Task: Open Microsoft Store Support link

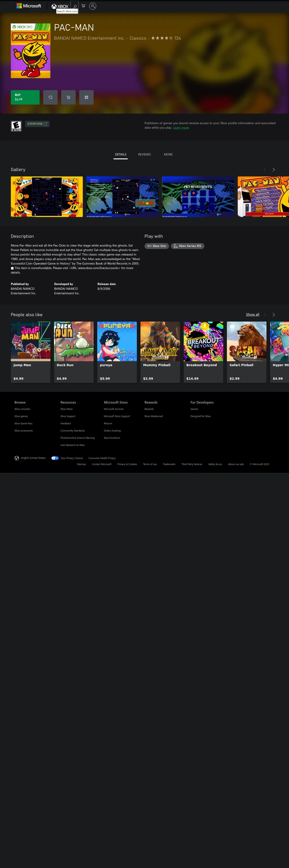Action: [117, 416]
